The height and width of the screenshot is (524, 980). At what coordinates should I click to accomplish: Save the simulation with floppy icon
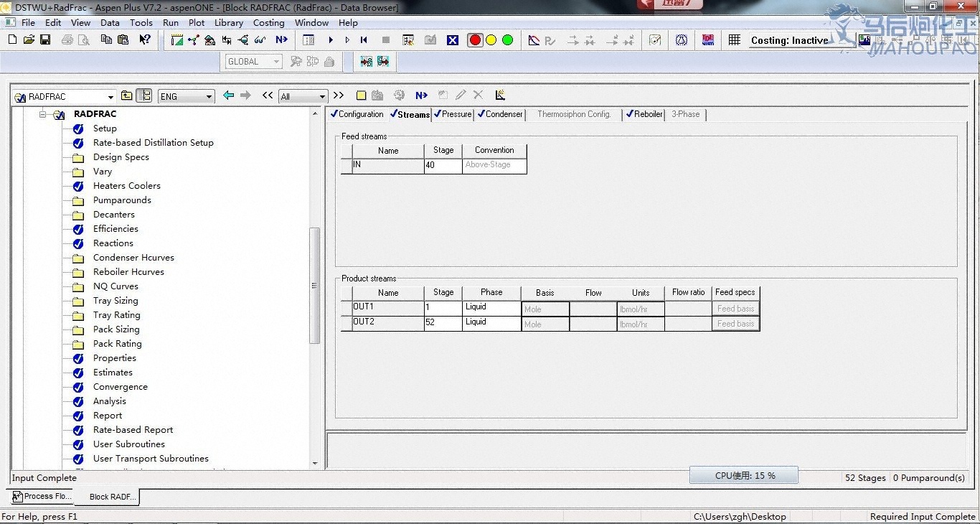[44, 40]
